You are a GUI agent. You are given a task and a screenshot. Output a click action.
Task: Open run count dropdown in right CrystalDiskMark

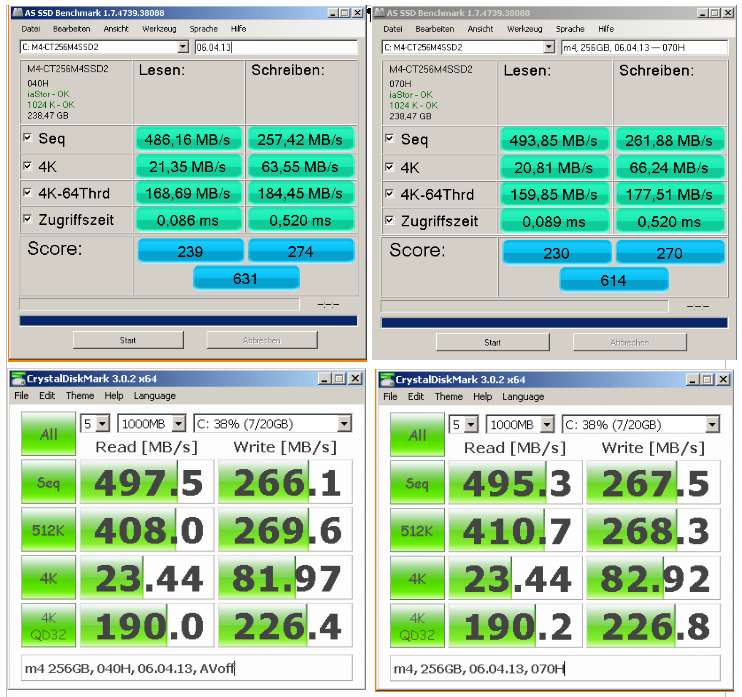click(471, 424)
